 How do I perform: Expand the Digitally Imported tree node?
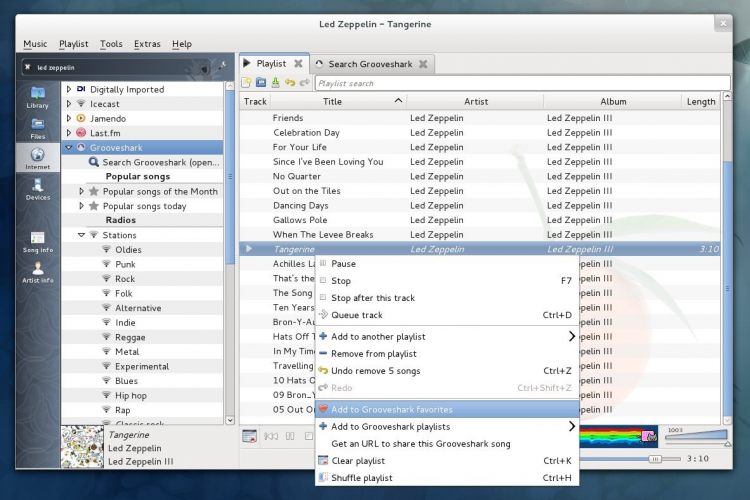click(x=69, y=90)
